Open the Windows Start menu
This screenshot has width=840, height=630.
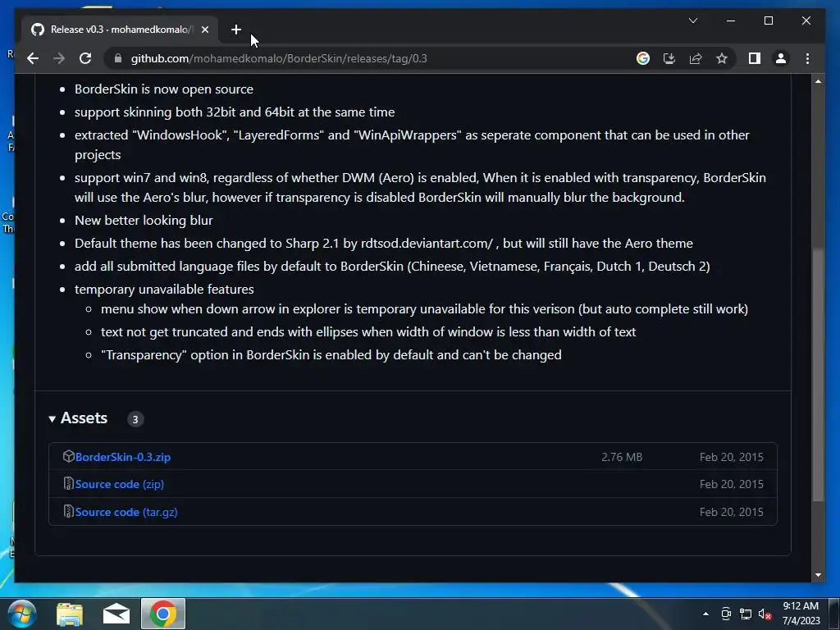tap(22, 614)
